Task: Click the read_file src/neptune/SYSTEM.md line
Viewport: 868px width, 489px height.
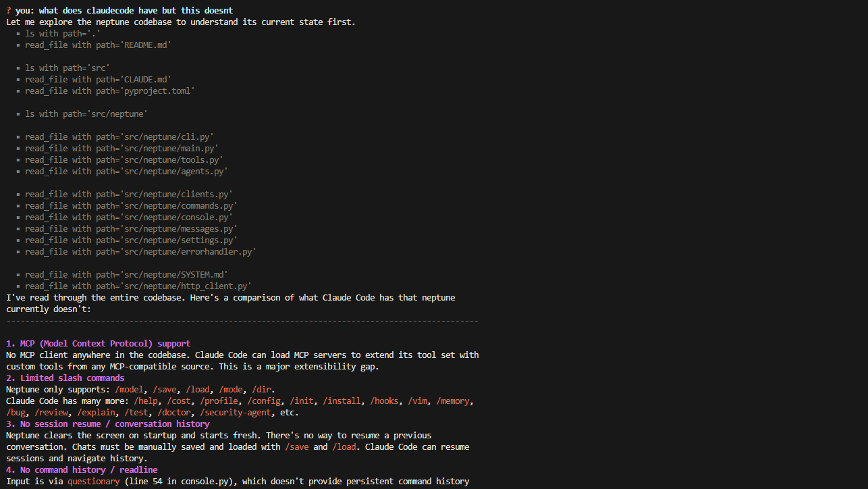Action: [x=127, y=274]
